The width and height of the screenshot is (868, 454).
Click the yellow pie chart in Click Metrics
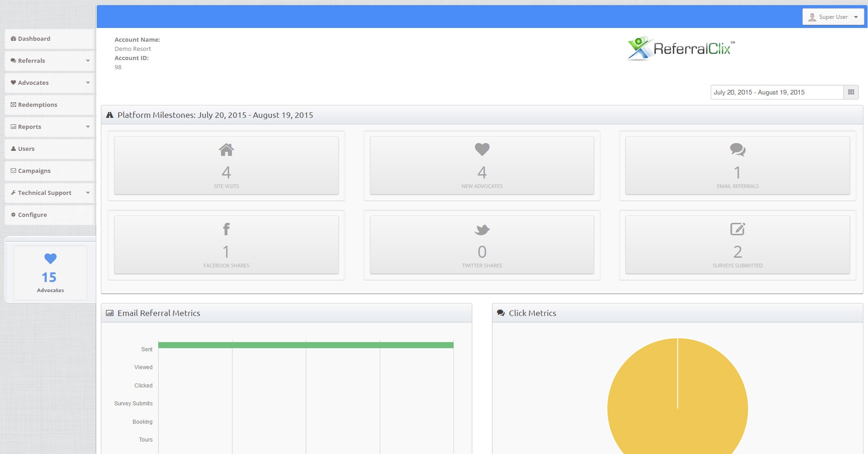pos(678,396)
